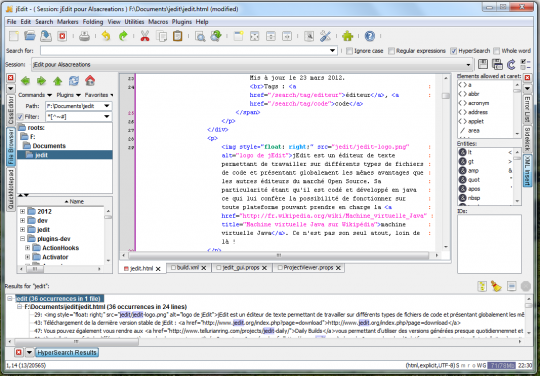Expand the Activator folder

click(x=28, y=257)
